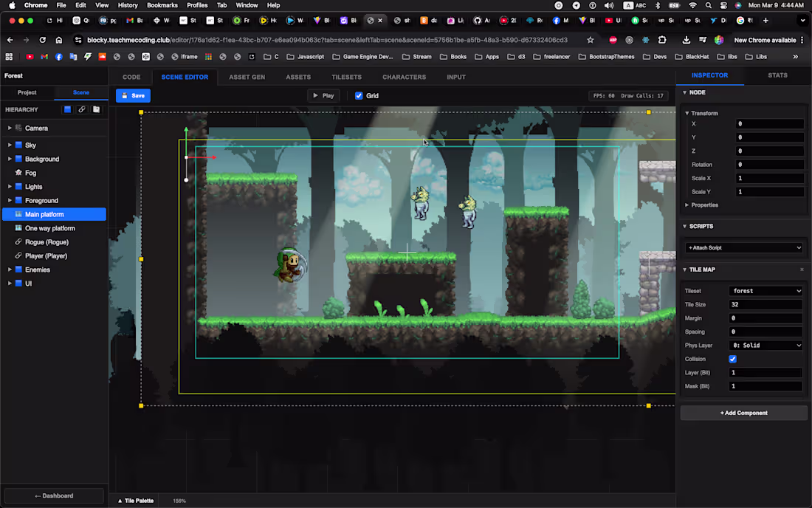Expand the Camera node in hierarchy
The image size is (812, 508).
click(x=10, y=128)
